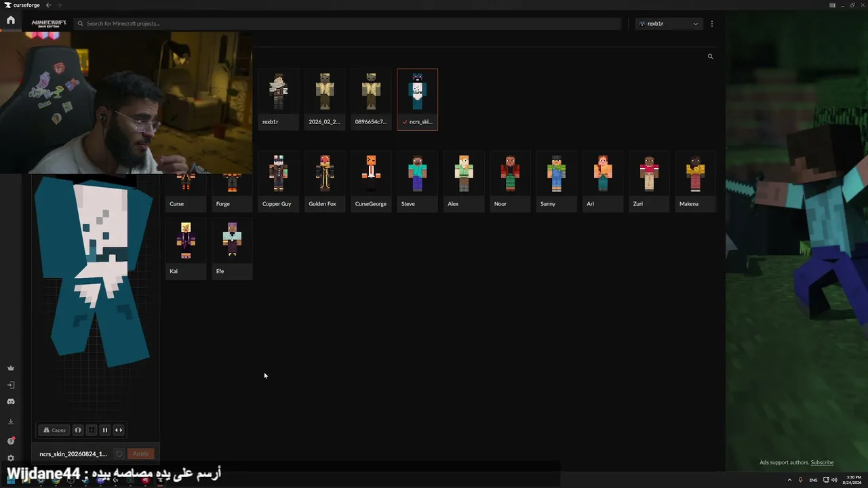
Task: Click the microphone icon in system tray
Action: [x=800, y=480]
